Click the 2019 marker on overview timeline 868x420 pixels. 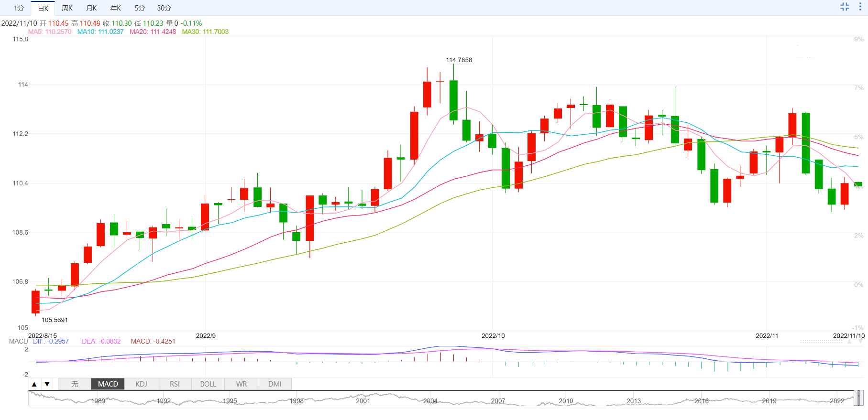pyautogui.click(x=769, y=401)
